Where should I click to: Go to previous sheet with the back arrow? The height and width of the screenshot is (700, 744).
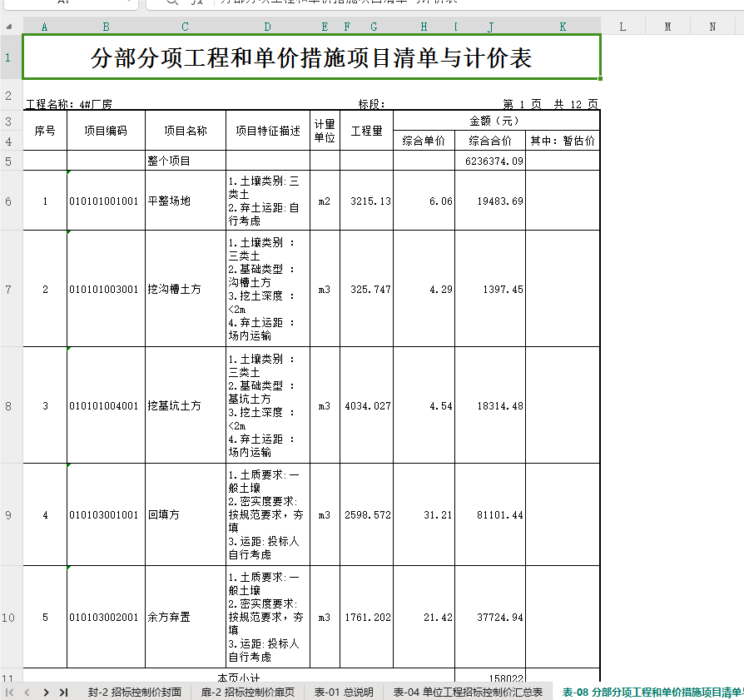point(27,693)
